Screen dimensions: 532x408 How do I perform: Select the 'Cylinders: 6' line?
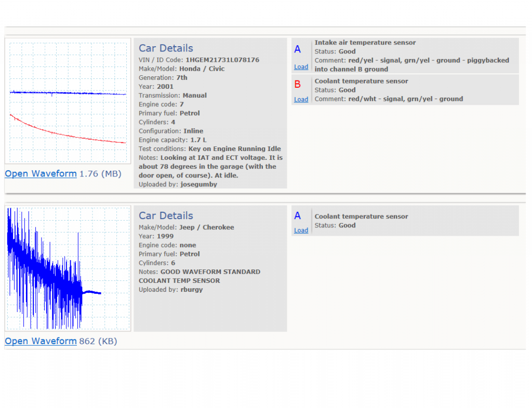pos(157,263)
